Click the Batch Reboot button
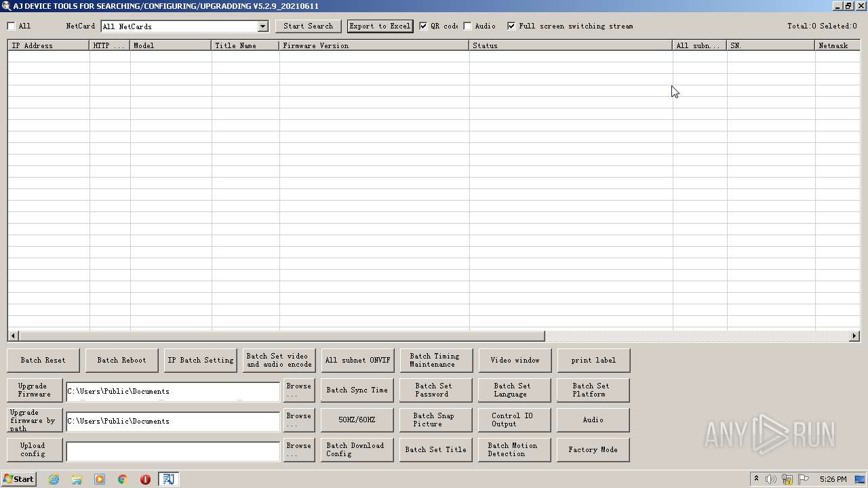The height and width of the screenshot is (488, 868). [122, 361]
